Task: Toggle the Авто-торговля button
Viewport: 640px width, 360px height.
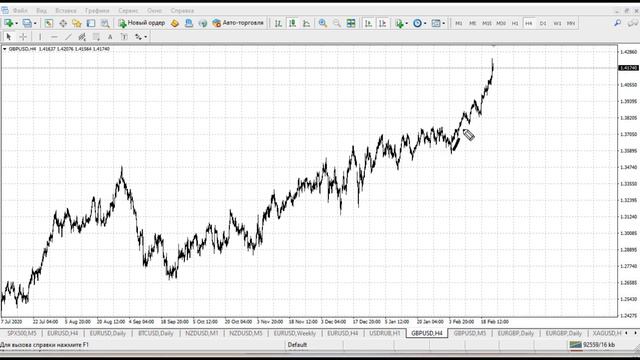Action: click(238, 23)
